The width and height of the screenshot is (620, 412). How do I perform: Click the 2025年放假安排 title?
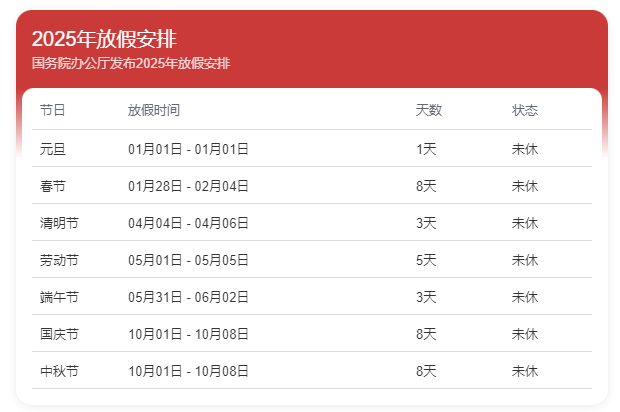(104, 39)
